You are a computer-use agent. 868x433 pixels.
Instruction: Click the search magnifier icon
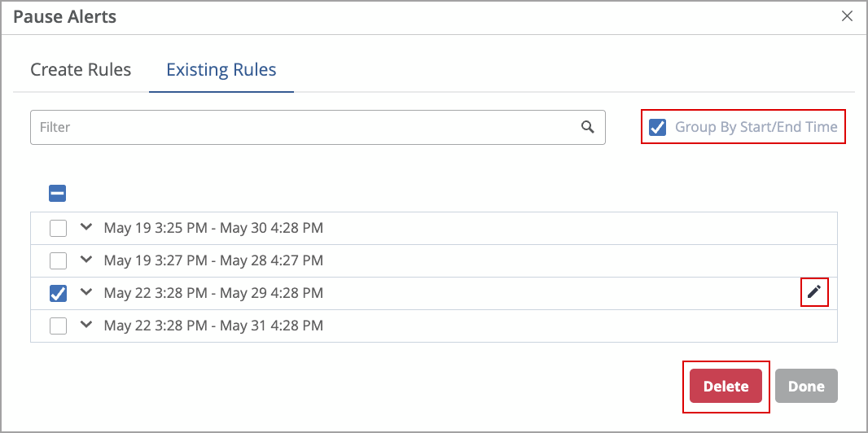[588, 127]
